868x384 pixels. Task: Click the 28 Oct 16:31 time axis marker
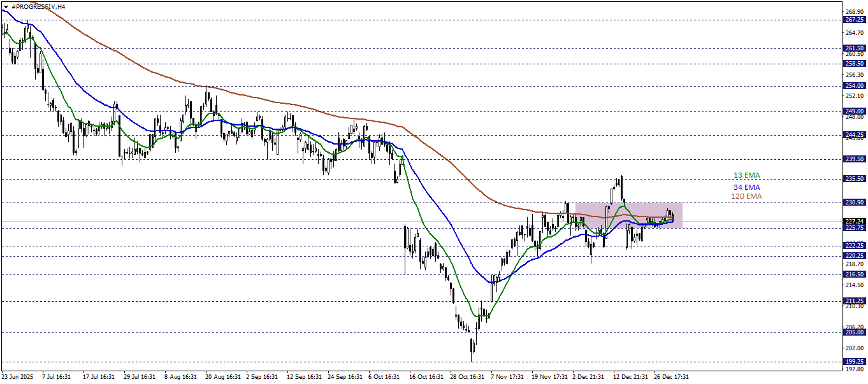pyautogui.click(x=467, y=377)
